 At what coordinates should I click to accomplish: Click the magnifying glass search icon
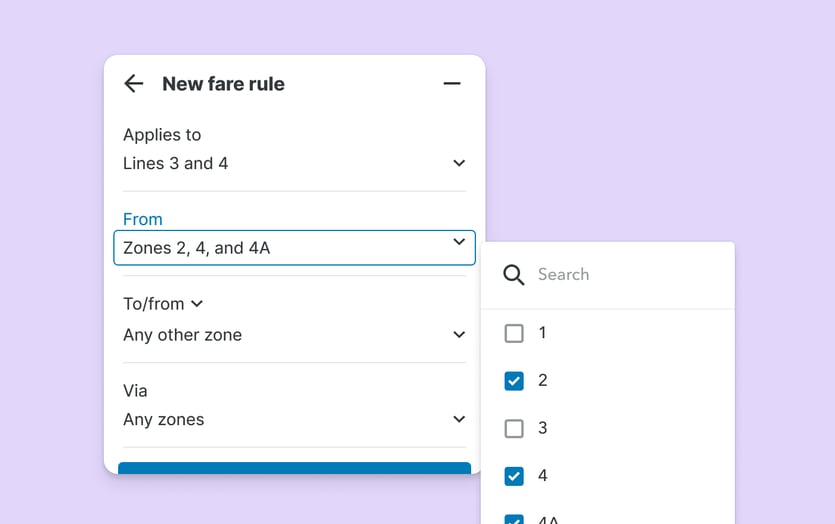click(x=514, y=275)
